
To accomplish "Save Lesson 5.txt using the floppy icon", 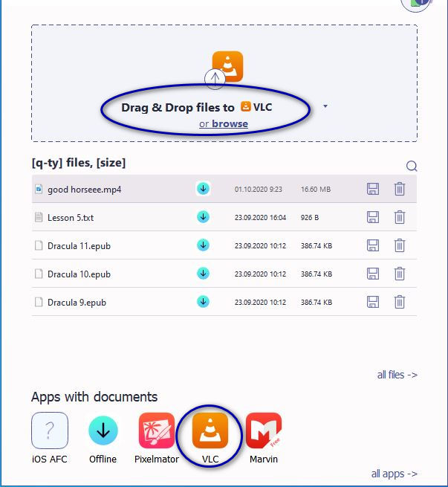I will tap(373, 217).
